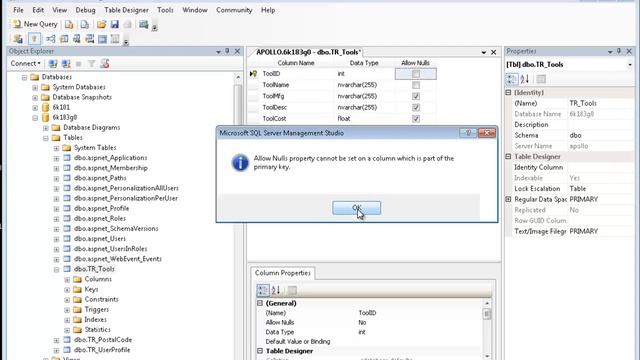Click the help question mark button in dialog title
The height and width of the screenshot is (360, 640).
point(468,133)
